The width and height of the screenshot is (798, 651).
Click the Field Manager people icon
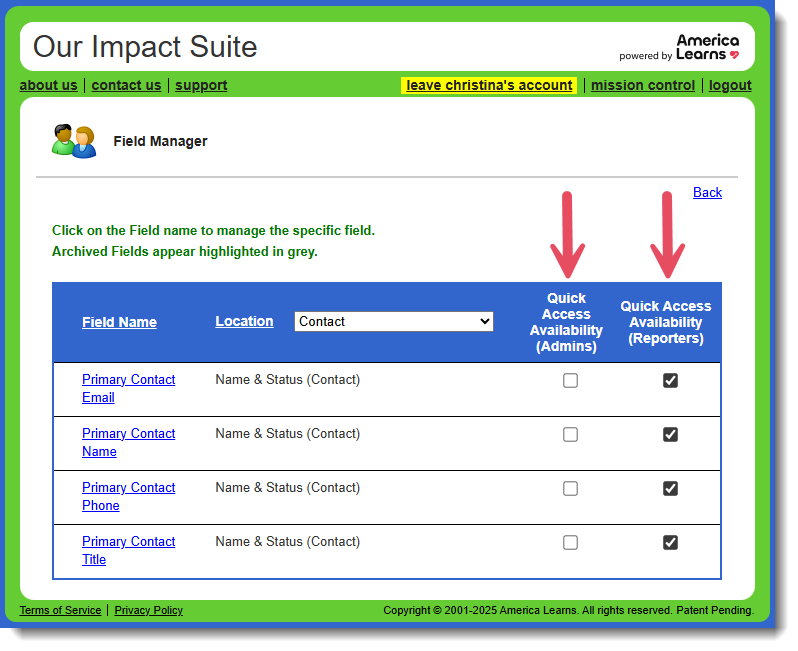tap(74, 141)
